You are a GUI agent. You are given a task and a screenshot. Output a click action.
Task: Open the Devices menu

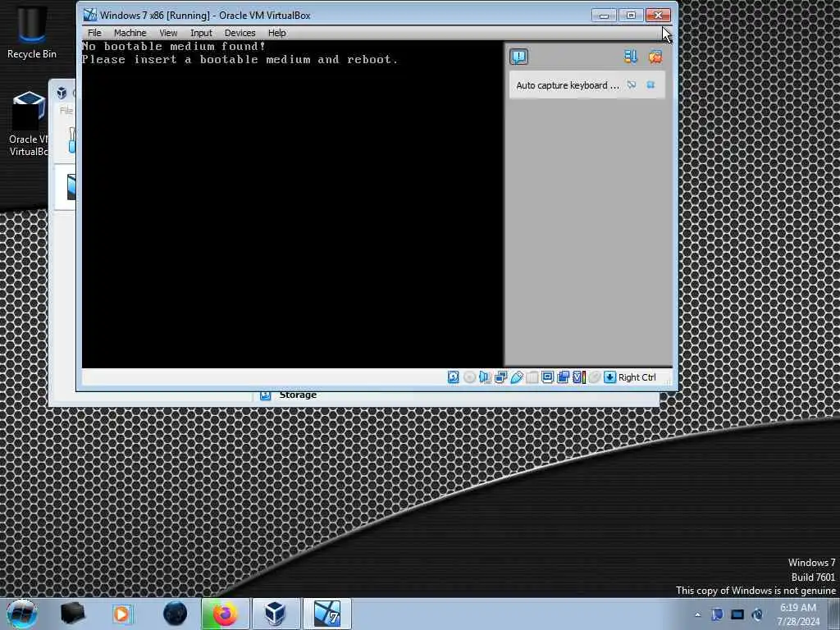(240, 33)
